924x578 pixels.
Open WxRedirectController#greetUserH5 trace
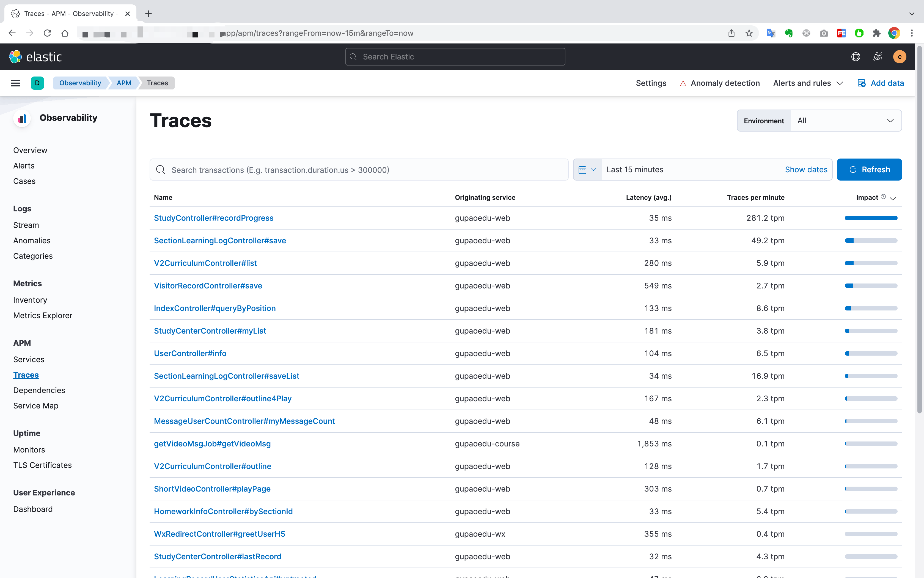coord(219,534)
